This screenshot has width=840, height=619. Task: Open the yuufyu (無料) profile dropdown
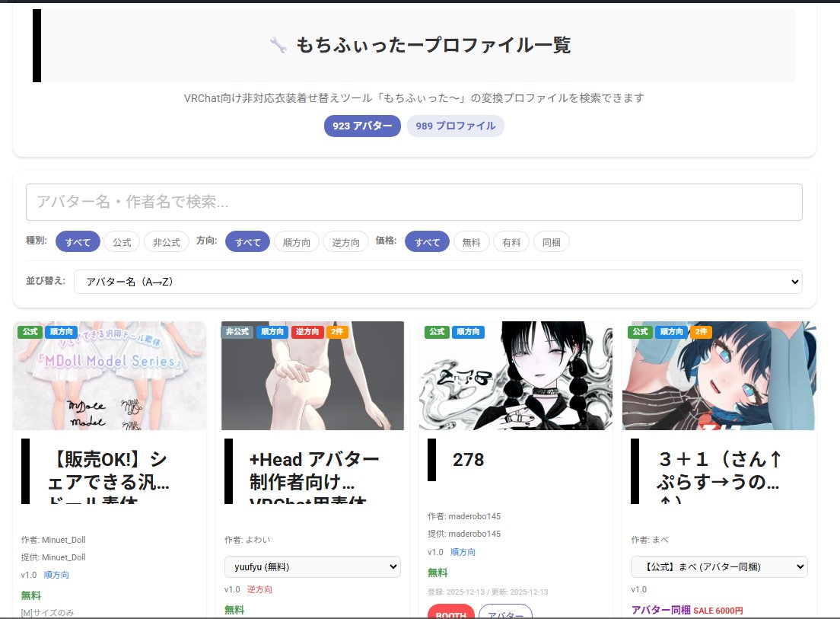click(x=312, y=567)
